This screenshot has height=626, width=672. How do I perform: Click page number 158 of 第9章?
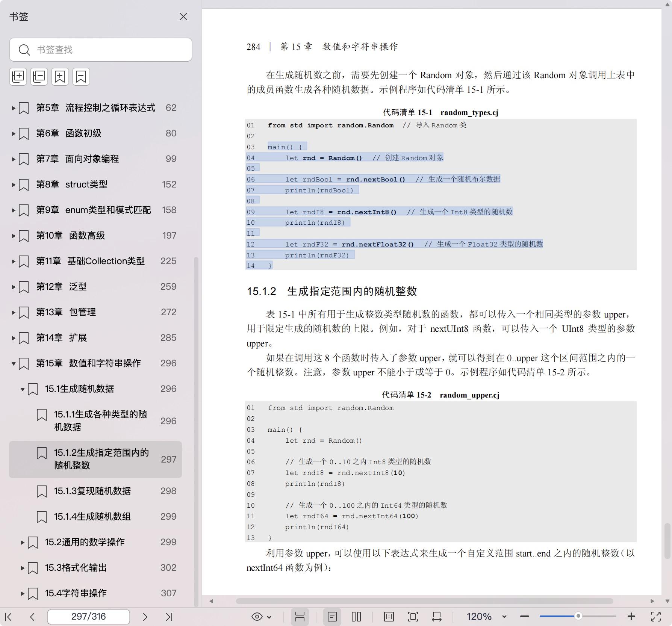pos(169,210)
